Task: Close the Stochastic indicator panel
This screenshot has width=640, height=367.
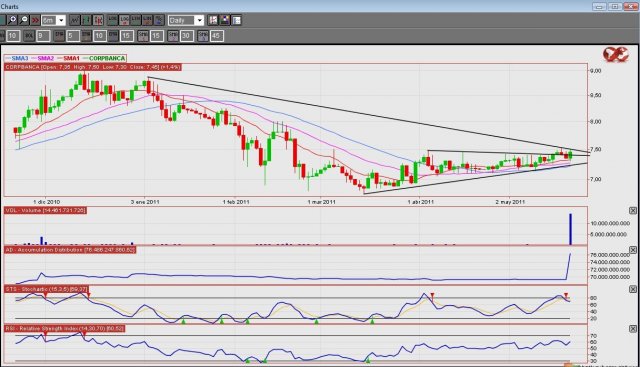Action: click(633, 289)
